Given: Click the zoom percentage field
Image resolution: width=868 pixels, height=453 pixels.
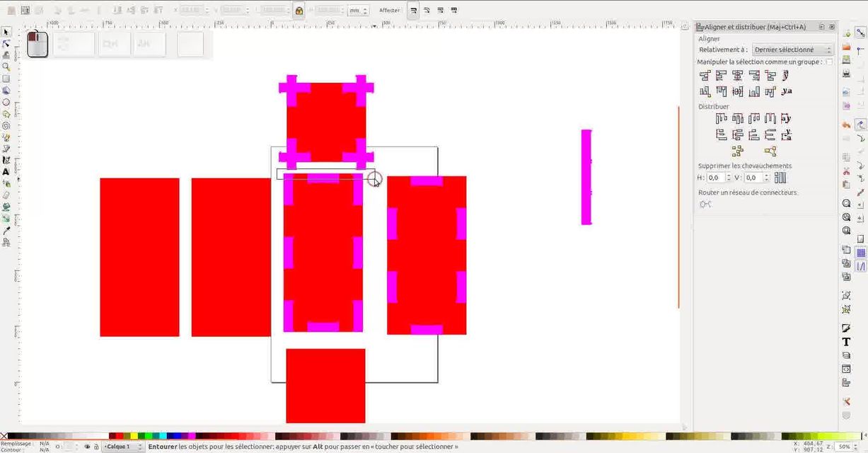Looking at the screenshot, I should point(843,447).
